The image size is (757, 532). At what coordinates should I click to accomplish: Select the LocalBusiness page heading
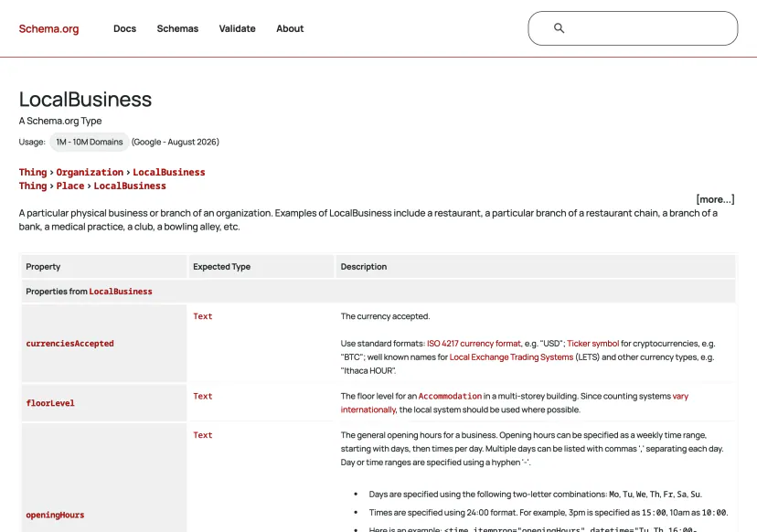(x=85, y=100)
